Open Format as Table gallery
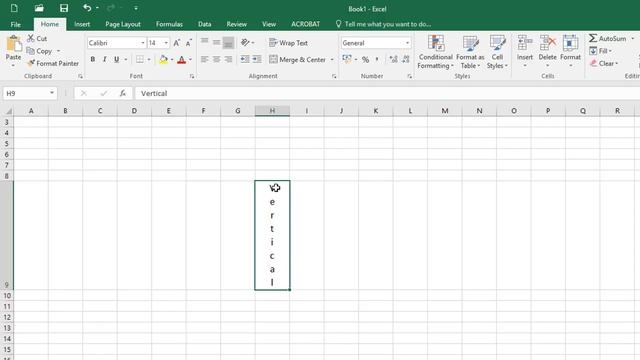Viewport: 640px width, 360px height. coord(470,52)
